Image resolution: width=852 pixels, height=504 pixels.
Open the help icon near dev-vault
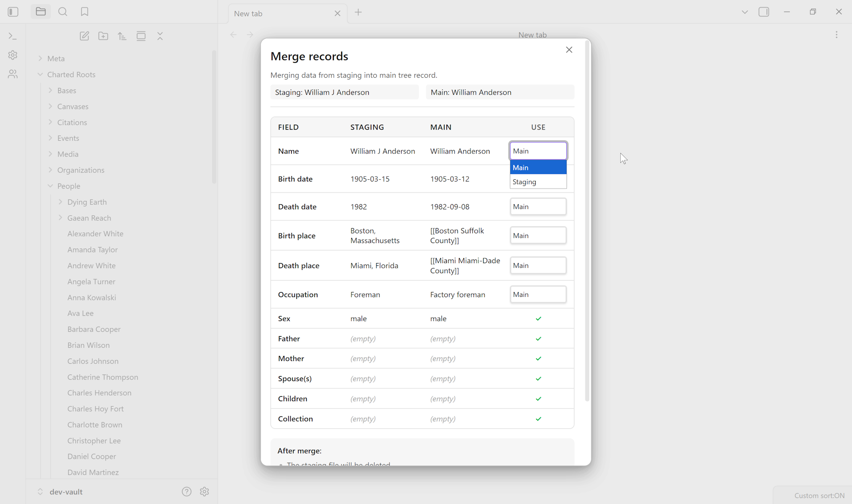click(x=186, y=492)
